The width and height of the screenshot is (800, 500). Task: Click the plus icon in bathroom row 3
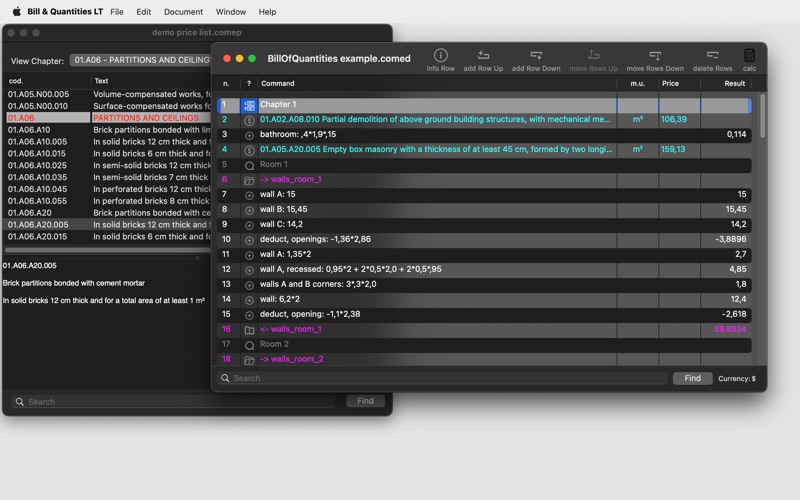click(249, 136)
